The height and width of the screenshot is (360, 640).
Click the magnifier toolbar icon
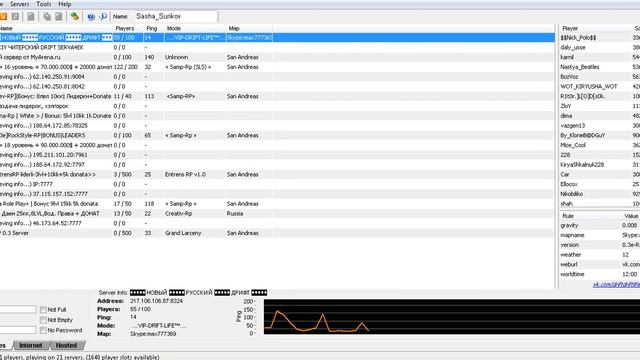pyautogui.click(x=103, y=16)
